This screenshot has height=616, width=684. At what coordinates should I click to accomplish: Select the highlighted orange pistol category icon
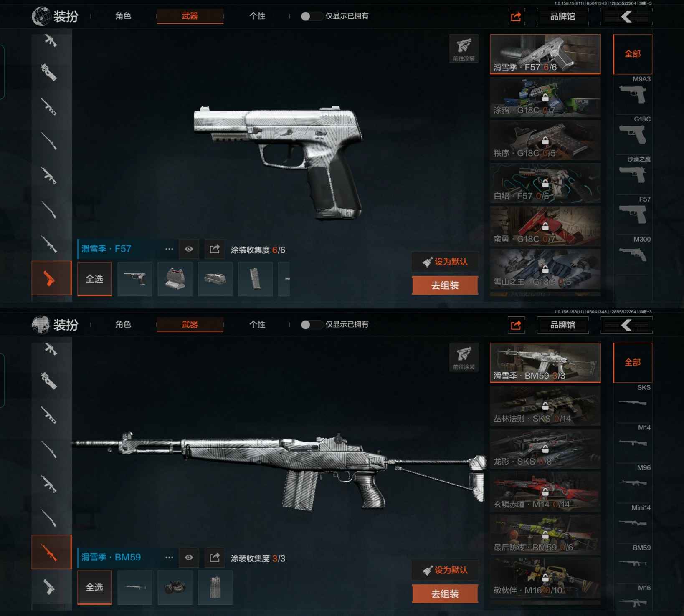(51, 278)
